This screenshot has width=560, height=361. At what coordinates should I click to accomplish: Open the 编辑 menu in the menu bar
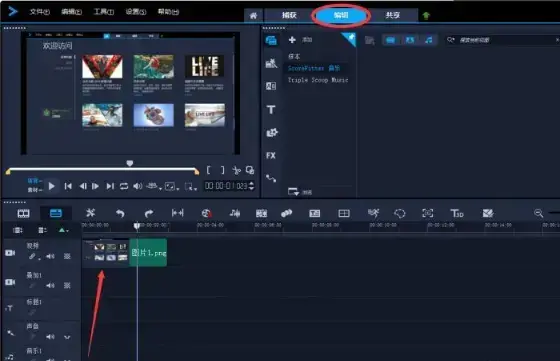[71, 12]
